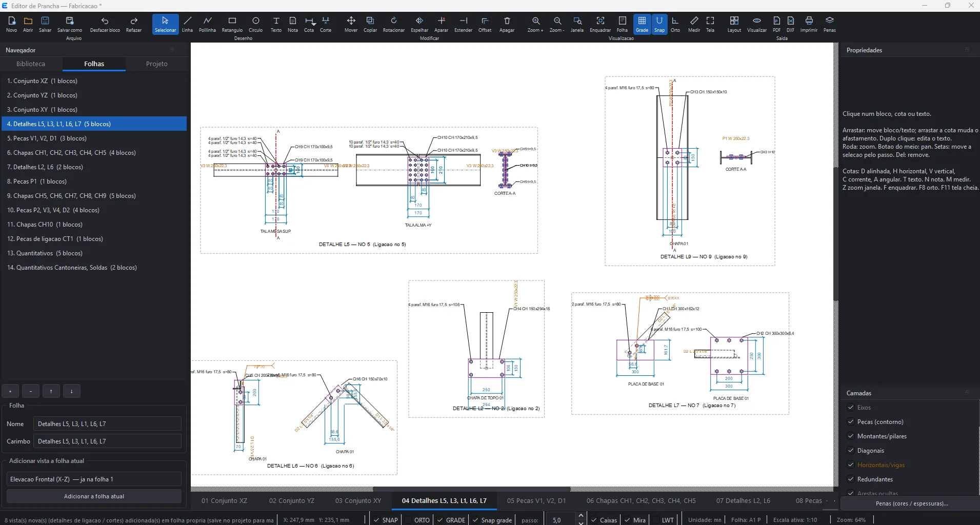Open the view dropdown Elevacao Frontal (X-Z)

(94, 479)
